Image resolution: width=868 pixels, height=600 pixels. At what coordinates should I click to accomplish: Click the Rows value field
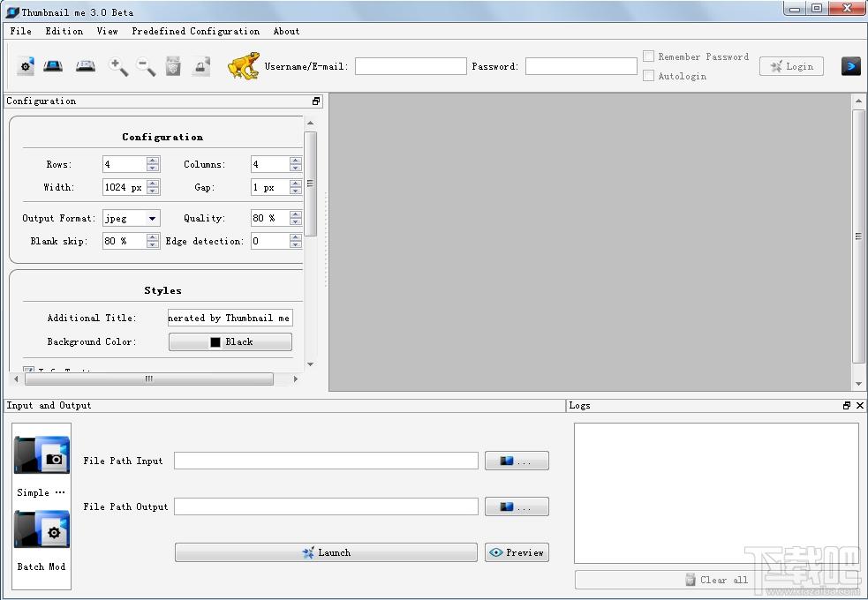(x=125, y=164)
